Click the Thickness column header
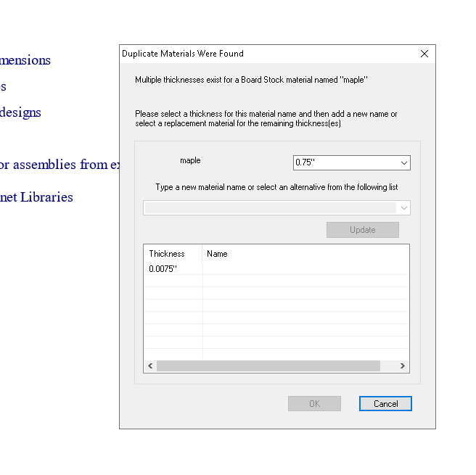 pyautogui.click(x=168, y=254)
